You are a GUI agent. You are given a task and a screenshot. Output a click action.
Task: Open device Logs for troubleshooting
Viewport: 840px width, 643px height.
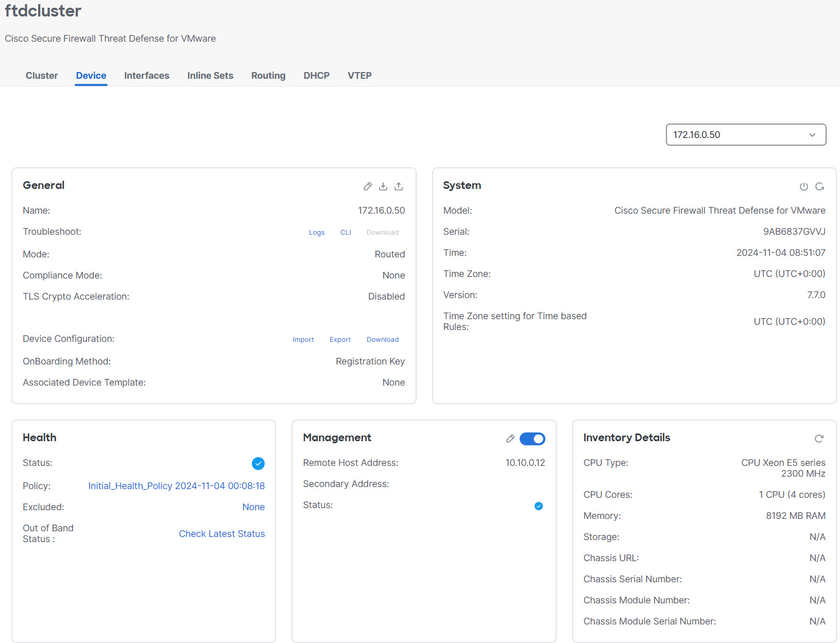point(317,232)
